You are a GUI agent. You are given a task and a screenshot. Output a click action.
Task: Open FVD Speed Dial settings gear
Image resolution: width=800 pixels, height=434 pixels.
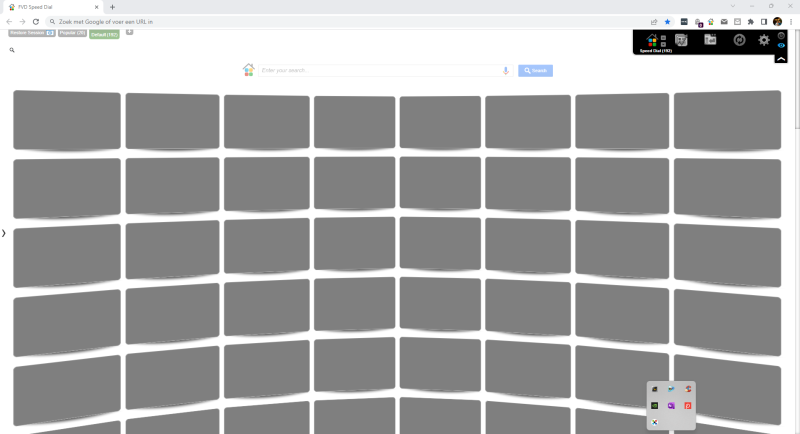(764, 40)
